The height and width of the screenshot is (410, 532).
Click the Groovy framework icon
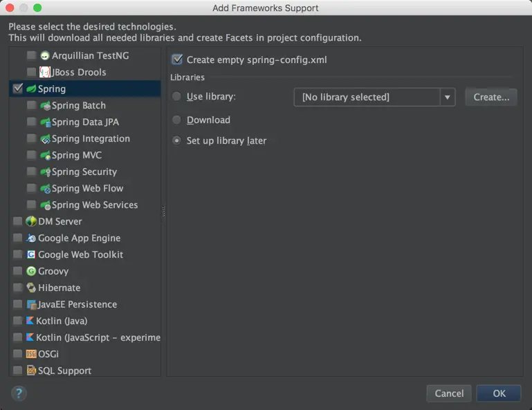(31, 271)
